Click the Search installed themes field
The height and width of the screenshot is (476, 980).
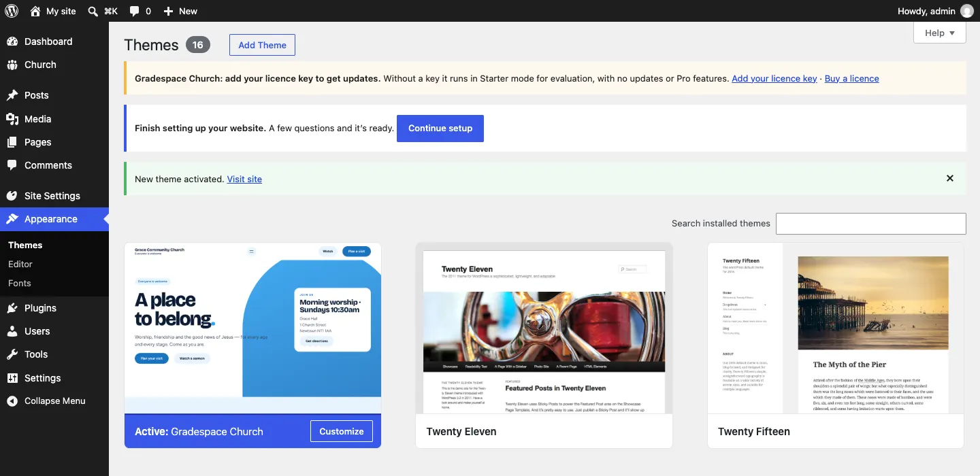coord(871,223)
